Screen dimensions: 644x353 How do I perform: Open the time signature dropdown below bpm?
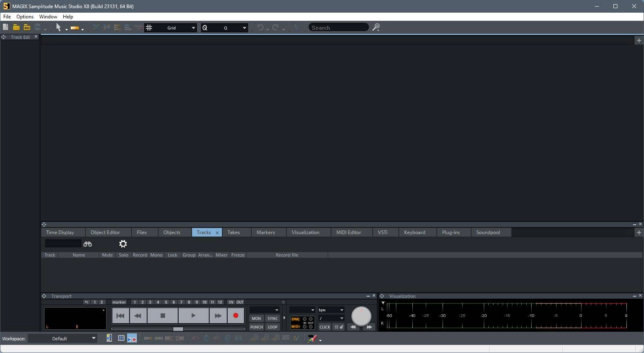pyautogui.click(x=341, y=318)
